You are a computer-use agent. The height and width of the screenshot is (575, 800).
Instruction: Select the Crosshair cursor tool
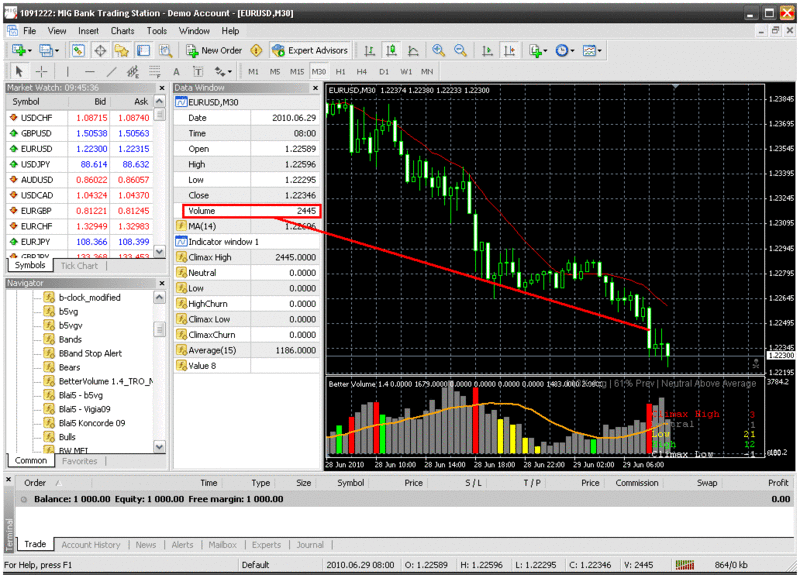click(x=42, y=72)
